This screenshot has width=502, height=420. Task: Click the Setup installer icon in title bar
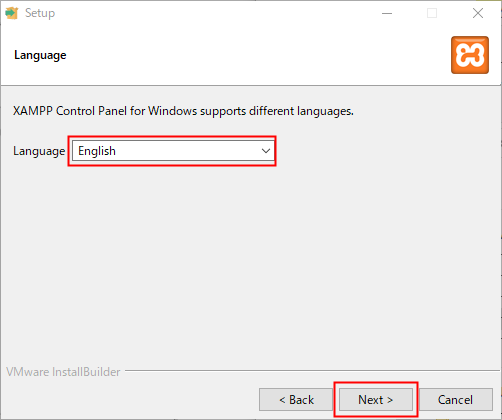[12, 13]
